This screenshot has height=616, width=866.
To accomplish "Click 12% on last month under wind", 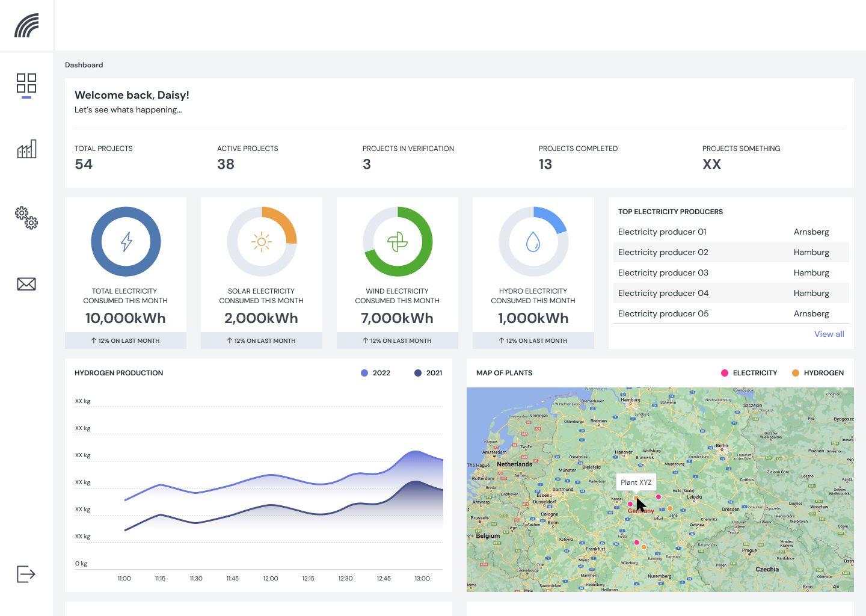I will [398, 340].
